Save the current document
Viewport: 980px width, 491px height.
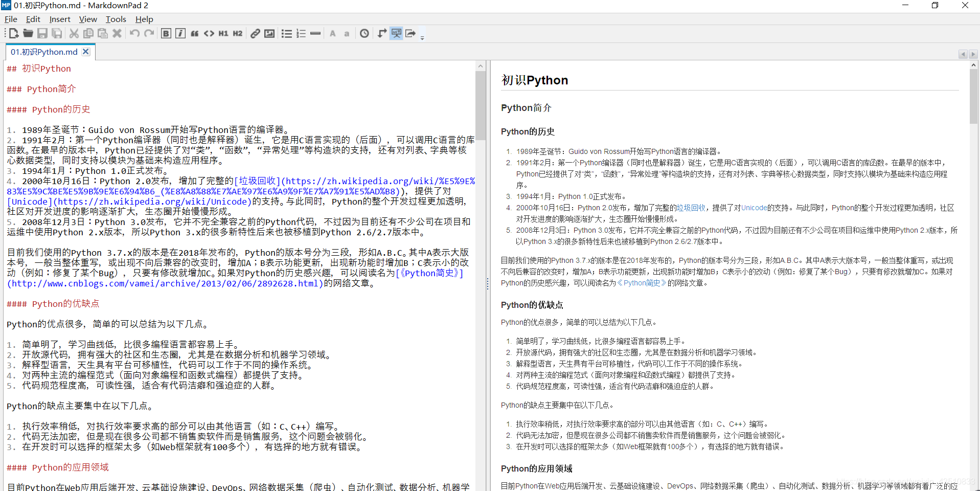(42, 33)
